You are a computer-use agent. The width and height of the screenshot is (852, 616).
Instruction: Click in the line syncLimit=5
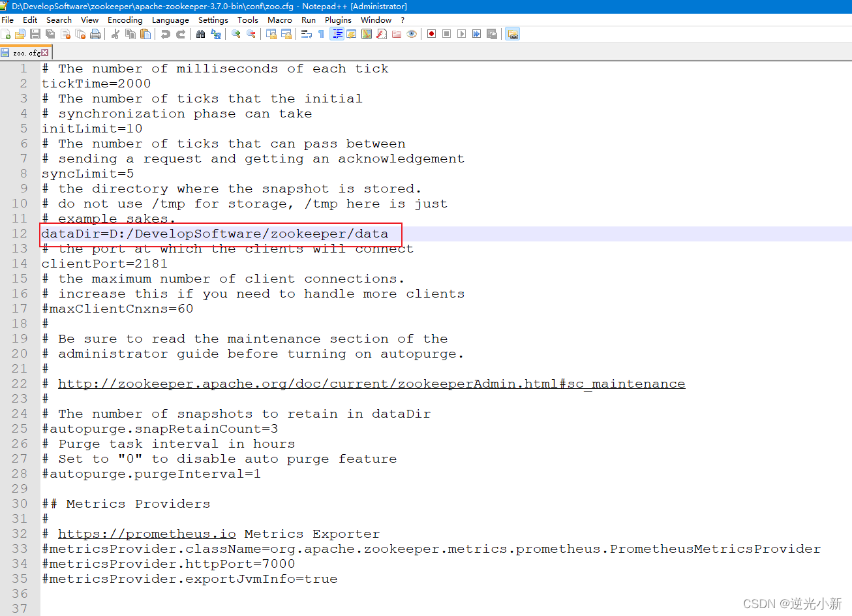(x=87, y=174)
